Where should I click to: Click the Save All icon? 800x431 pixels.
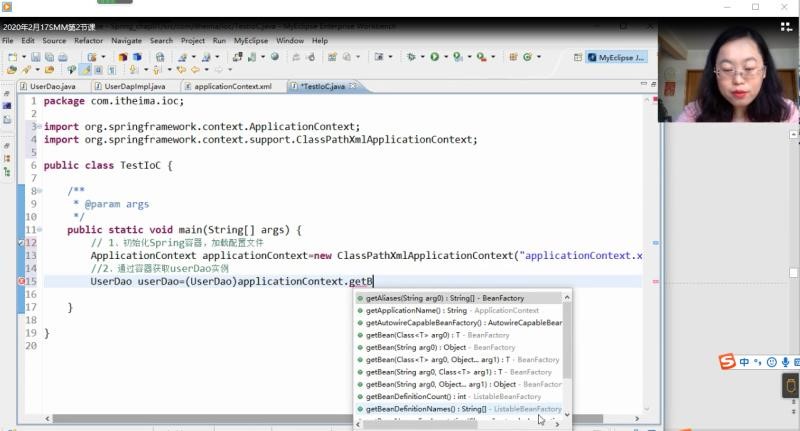point(49,57)
